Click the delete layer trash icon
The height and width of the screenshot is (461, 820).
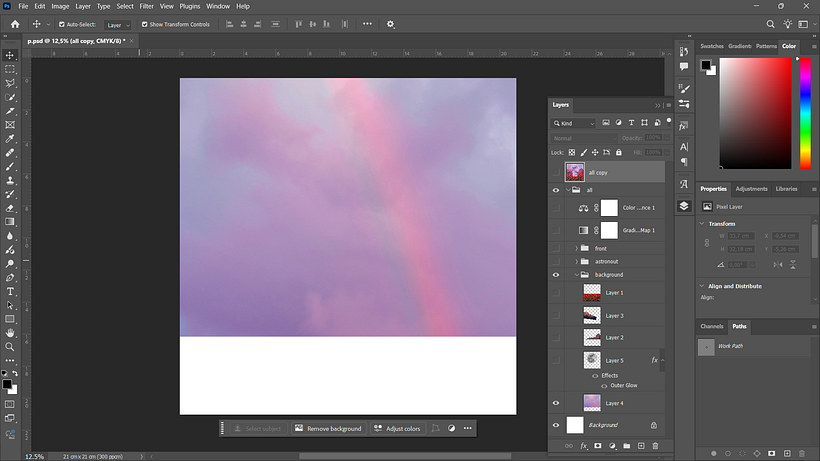(655, 446)
